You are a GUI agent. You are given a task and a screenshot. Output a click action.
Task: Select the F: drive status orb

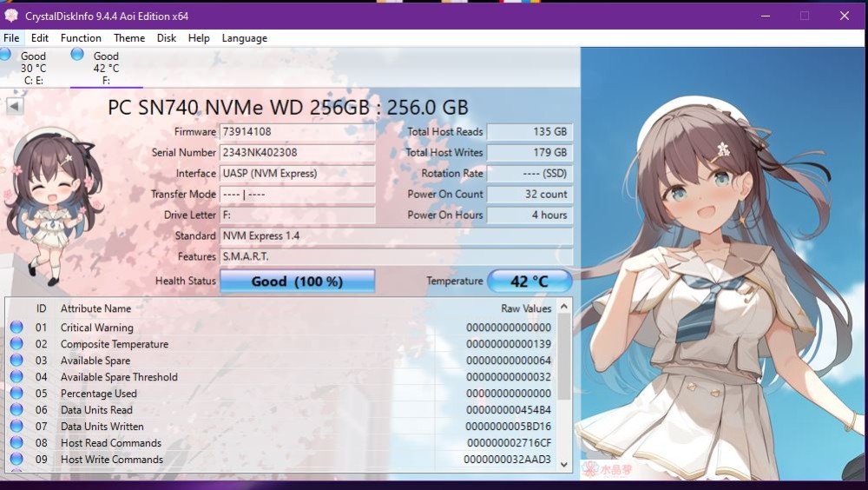point(77,56)
